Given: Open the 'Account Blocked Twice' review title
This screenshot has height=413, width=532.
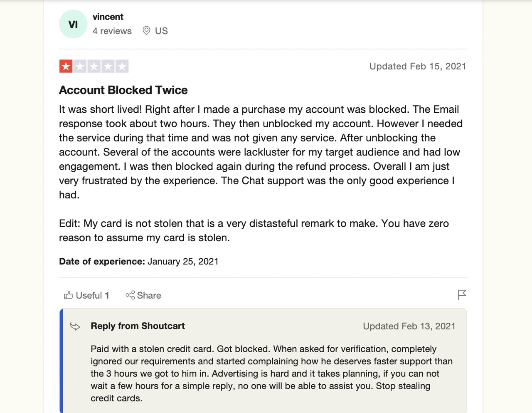Looking at the screenshot, I should [x=123, y=90].
